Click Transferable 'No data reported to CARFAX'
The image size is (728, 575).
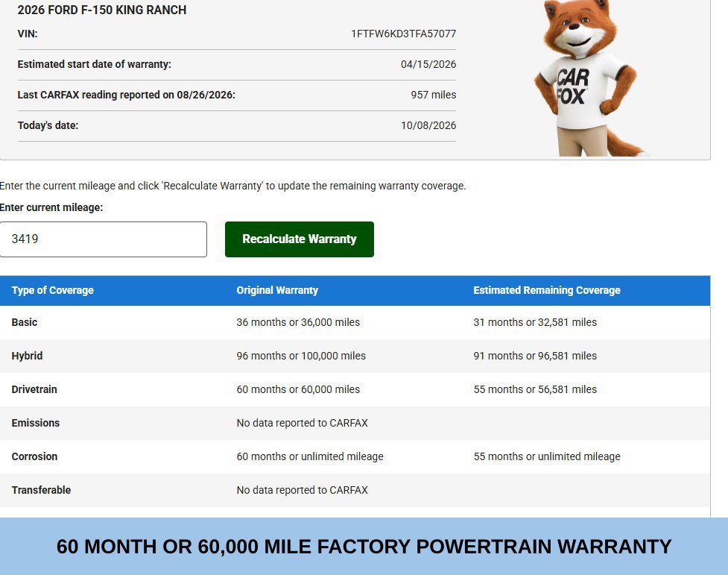coord(302,490)
